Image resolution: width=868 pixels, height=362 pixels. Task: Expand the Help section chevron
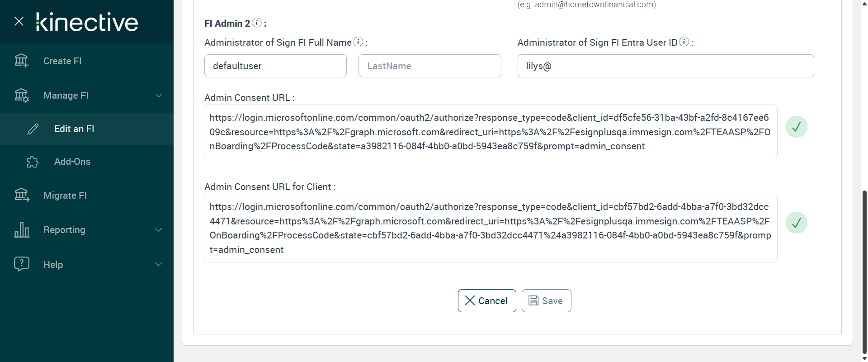(159, 264)
